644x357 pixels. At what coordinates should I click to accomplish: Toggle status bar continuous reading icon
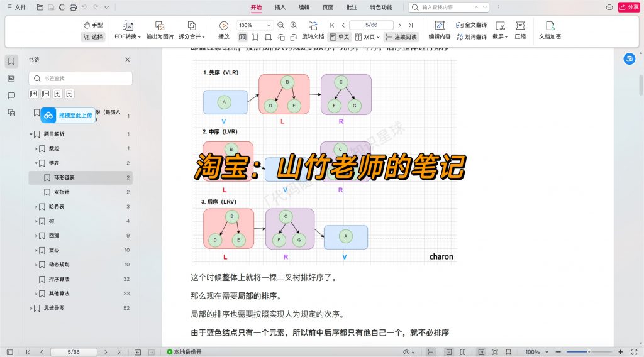pyautogui.click(x=430, y=352)
